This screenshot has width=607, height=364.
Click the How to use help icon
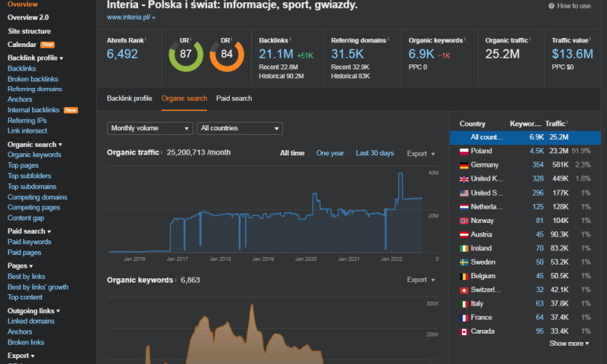pos(552,6)
